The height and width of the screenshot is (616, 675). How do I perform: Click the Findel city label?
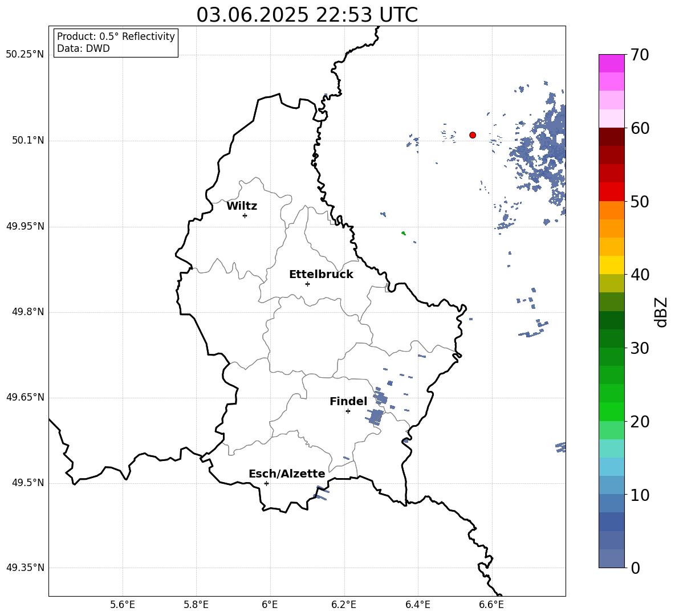[348, 402]
